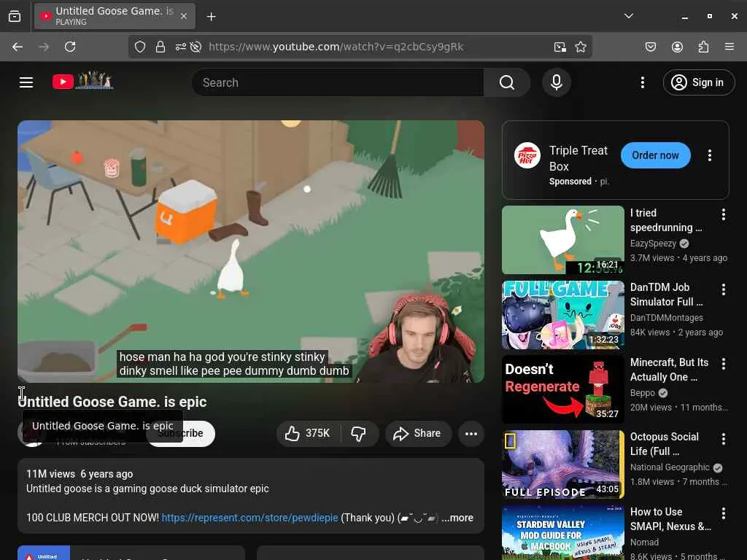Go to YouTube home via logo
The image size is (747, 560).
83,81
